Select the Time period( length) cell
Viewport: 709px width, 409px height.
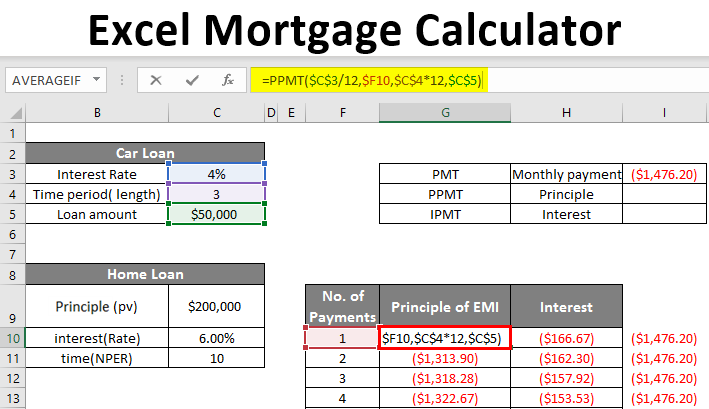tap(97, 194)
